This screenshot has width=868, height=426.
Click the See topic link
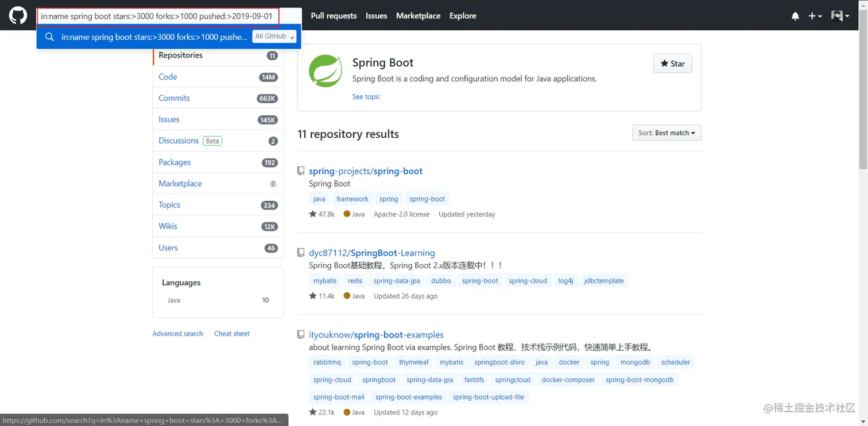(366, 96)
